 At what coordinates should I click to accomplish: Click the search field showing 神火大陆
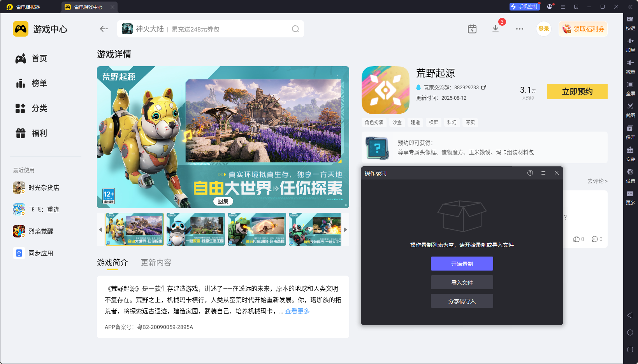pos(210,29)
